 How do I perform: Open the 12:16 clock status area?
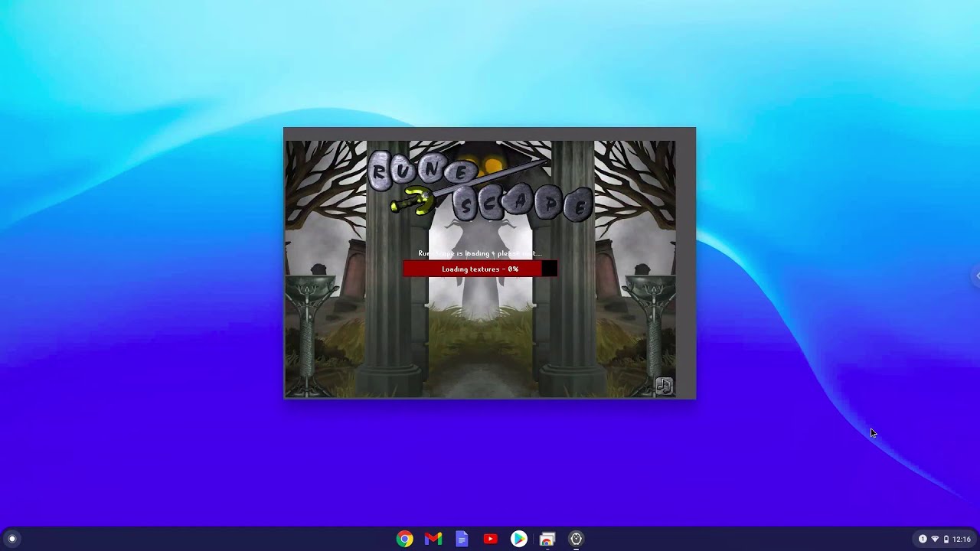click(x=962, y=539)
